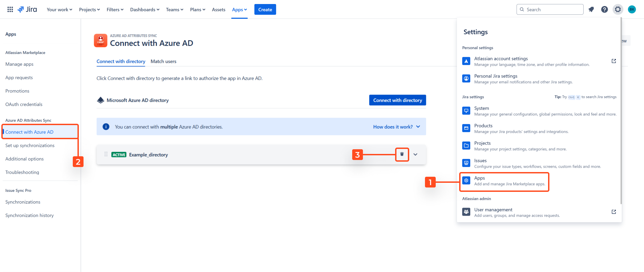Open the Filters dropdown

coord(115,9)
